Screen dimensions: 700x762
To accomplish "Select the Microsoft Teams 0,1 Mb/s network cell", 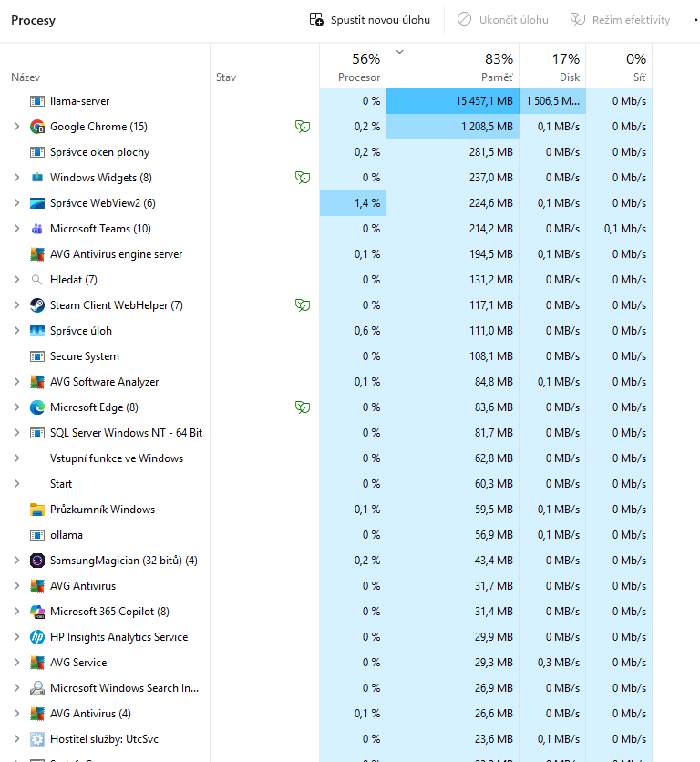I will tap(619, 229).
